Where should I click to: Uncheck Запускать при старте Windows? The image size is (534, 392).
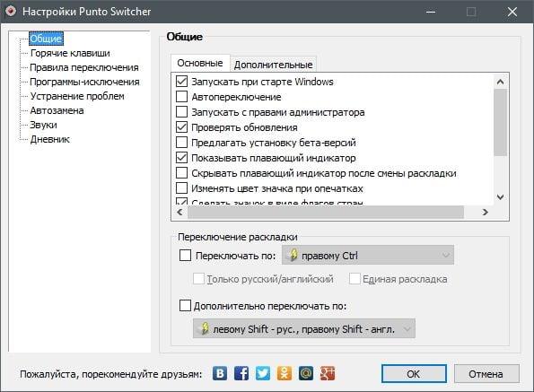click(181, 82)
